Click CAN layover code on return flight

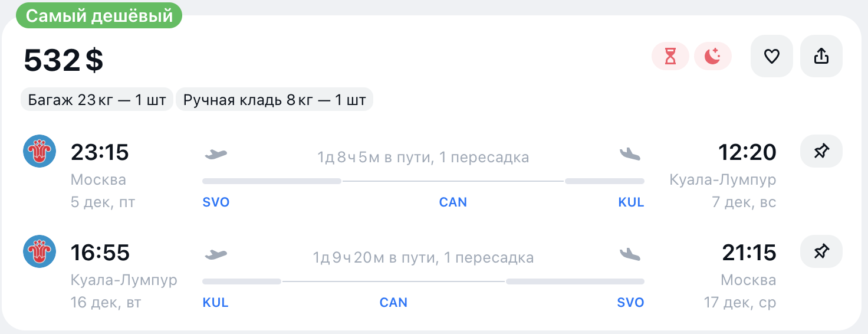(393, 303)
